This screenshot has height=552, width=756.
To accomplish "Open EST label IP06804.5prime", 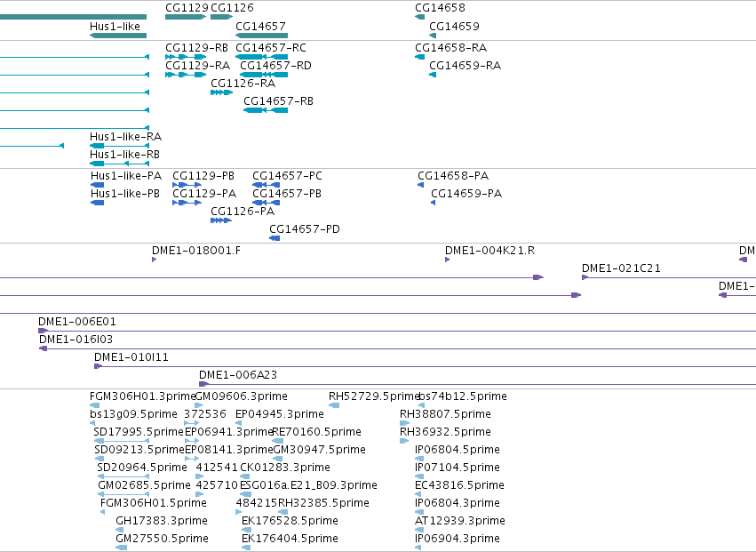I will click(458, 451).
